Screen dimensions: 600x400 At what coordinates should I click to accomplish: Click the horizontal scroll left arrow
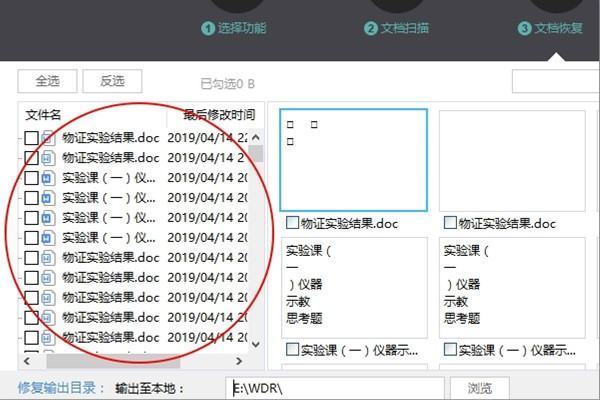pos(27,361)
